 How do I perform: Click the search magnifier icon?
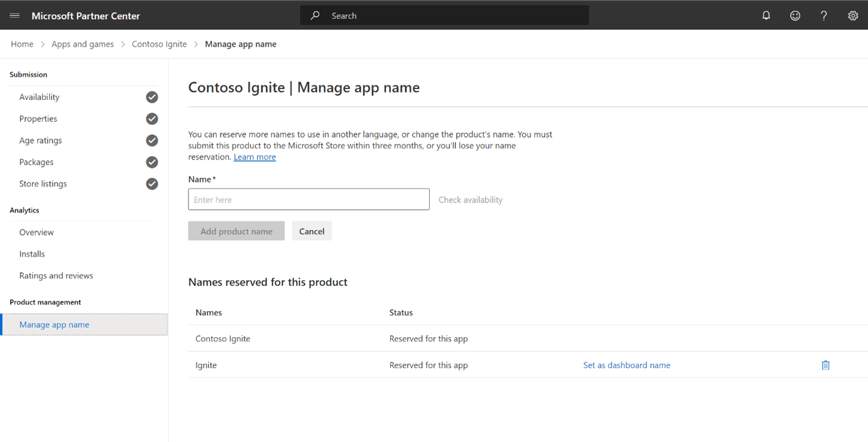point(315,16)
